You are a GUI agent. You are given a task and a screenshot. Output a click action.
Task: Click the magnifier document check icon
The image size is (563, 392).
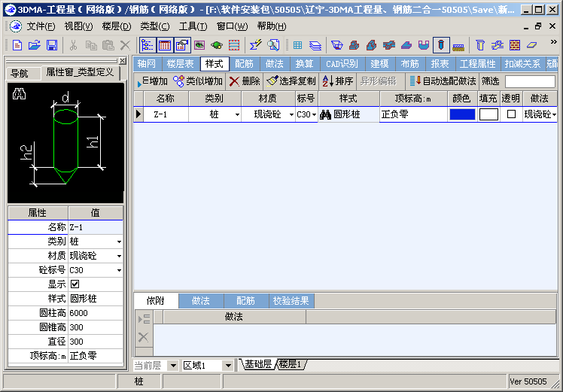pos(273,45)
